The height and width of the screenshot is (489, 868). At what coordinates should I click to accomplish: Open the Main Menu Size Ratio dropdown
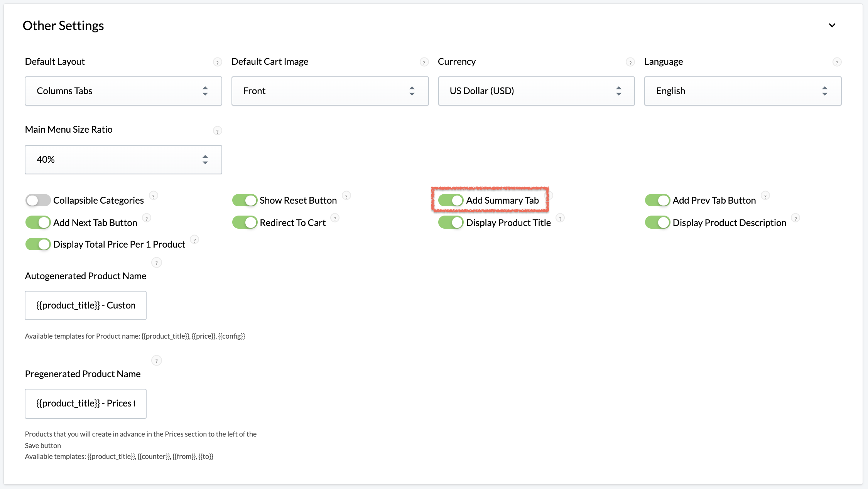[123, 160]
